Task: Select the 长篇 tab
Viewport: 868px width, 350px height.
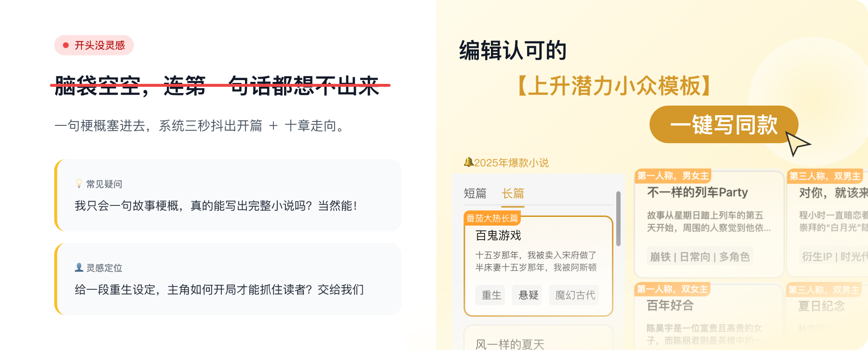Action: point(513,193)
